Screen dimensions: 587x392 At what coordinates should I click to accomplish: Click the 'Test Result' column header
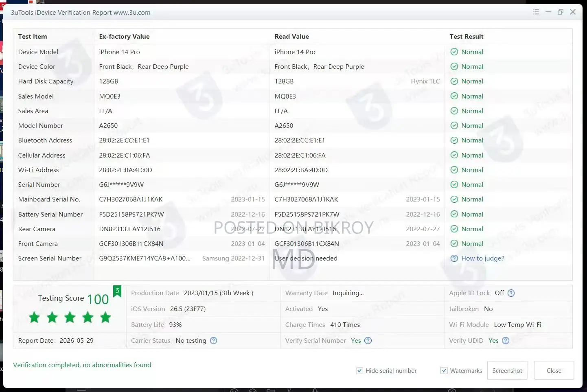467,36
